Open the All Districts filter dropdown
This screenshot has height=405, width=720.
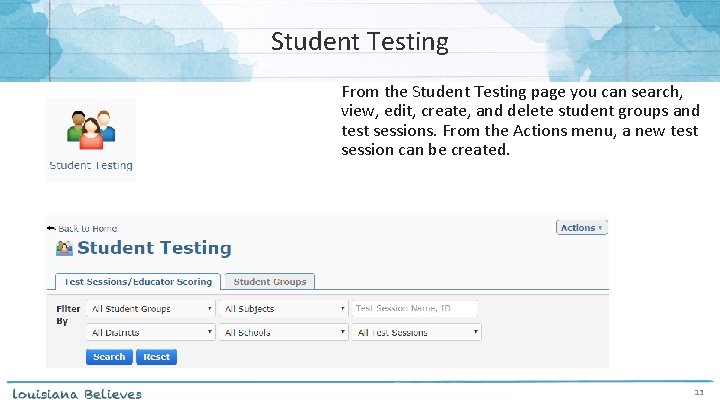[x=151, y=332]
